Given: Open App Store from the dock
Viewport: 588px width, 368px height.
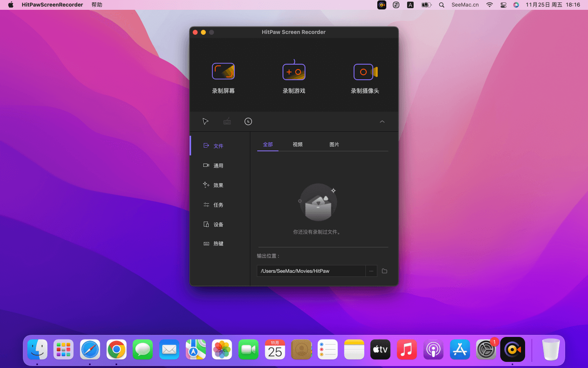Looking at the screenshot, I should (x=460, y=350).
